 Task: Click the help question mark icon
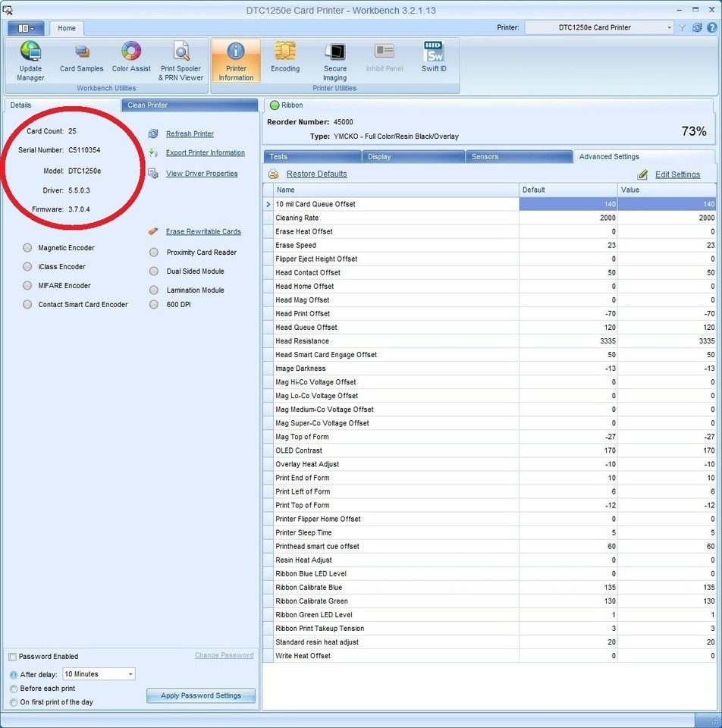click(711, 27)
